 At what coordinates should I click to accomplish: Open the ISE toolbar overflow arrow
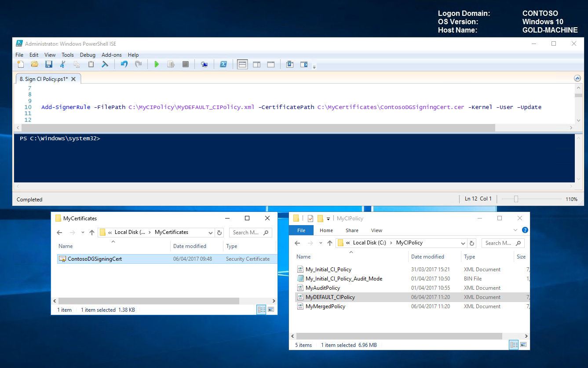(314, 67)
